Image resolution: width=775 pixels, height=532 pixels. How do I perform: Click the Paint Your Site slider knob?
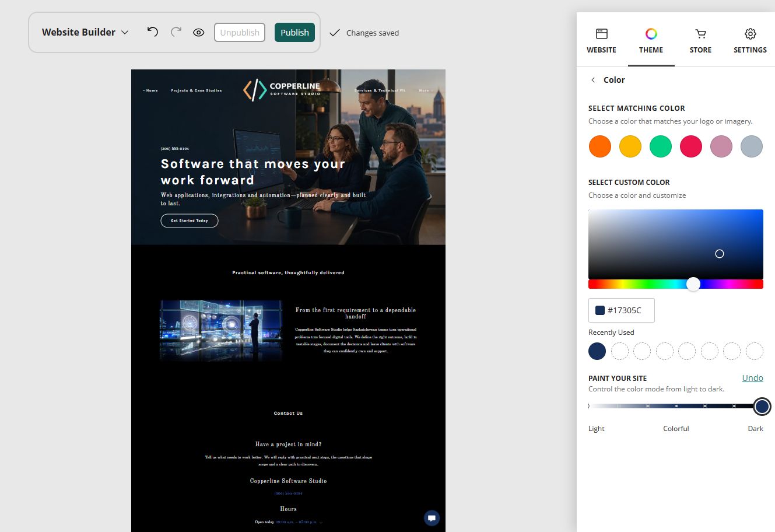click(762, 407)
